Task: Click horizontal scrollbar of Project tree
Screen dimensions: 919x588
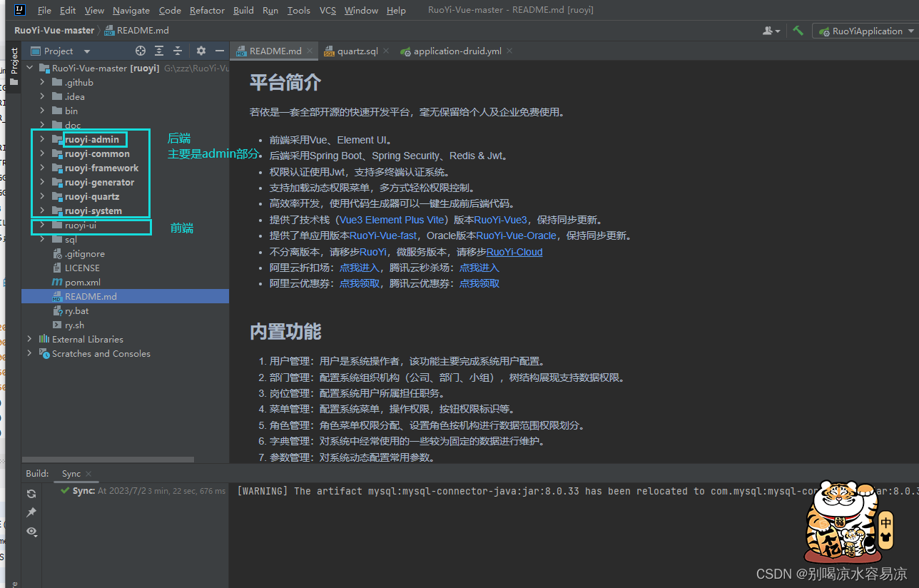Action: pyautogui.click(x=108, y=460)
